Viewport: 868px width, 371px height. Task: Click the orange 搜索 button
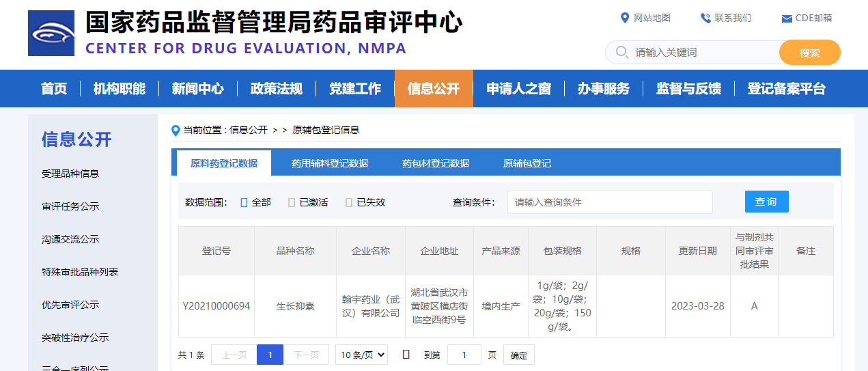(x=809, y=53)
